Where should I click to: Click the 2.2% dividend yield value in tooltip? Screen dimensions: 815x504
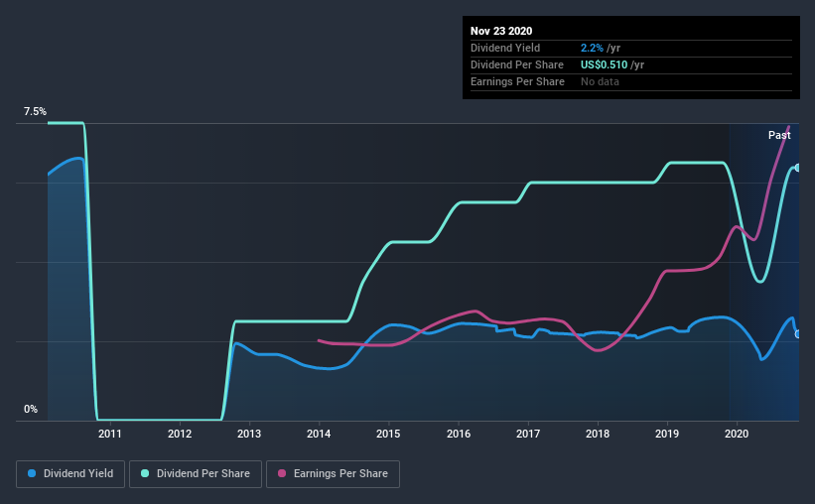(x=592, y=48)
